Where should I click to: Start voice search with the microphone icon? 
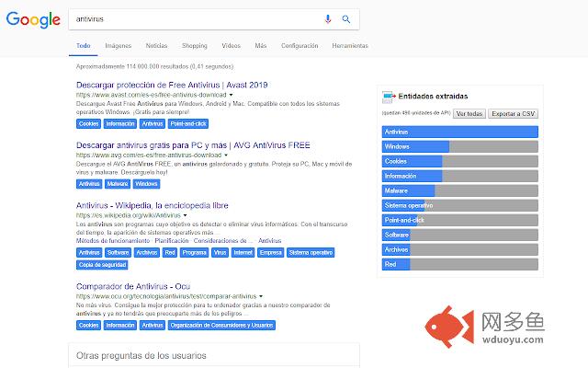pos(328,18)
